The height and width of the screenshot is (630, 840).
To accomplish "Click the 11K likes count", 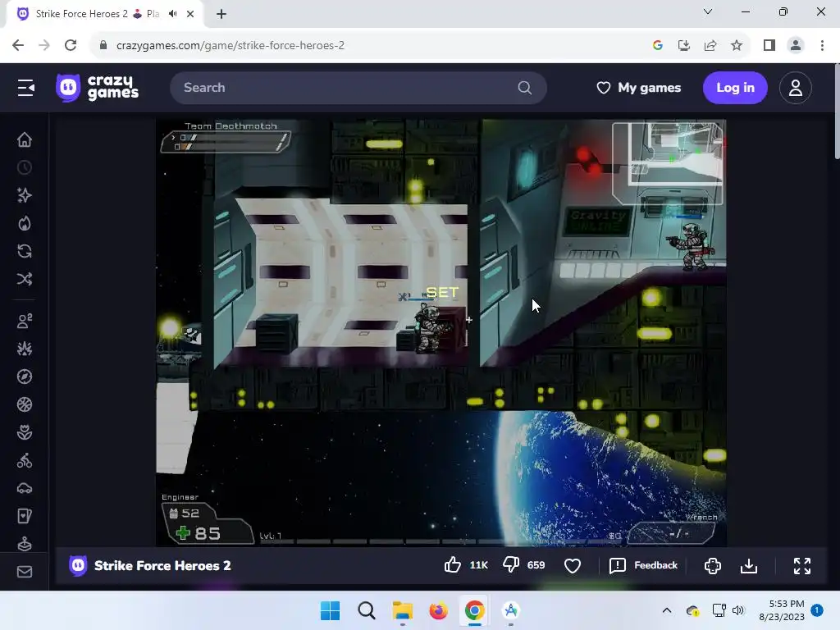I will pyautogui.click(x=478, y=565).
